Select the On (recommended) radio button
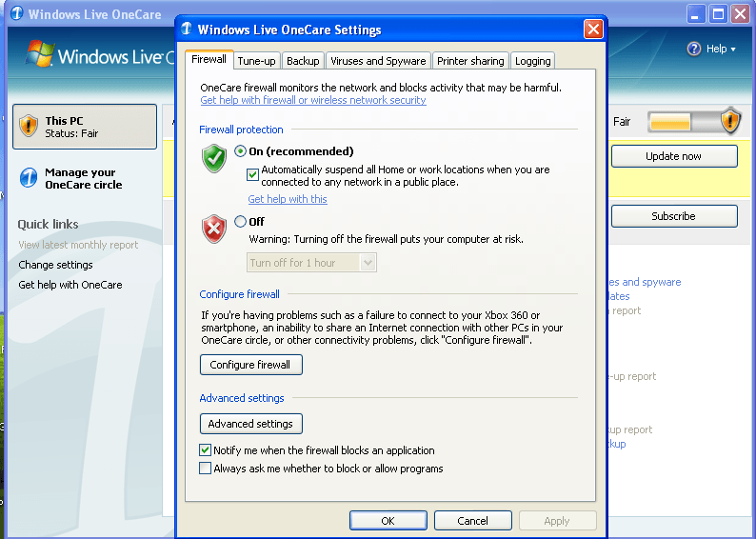756x539 pixels. point(240,151)
